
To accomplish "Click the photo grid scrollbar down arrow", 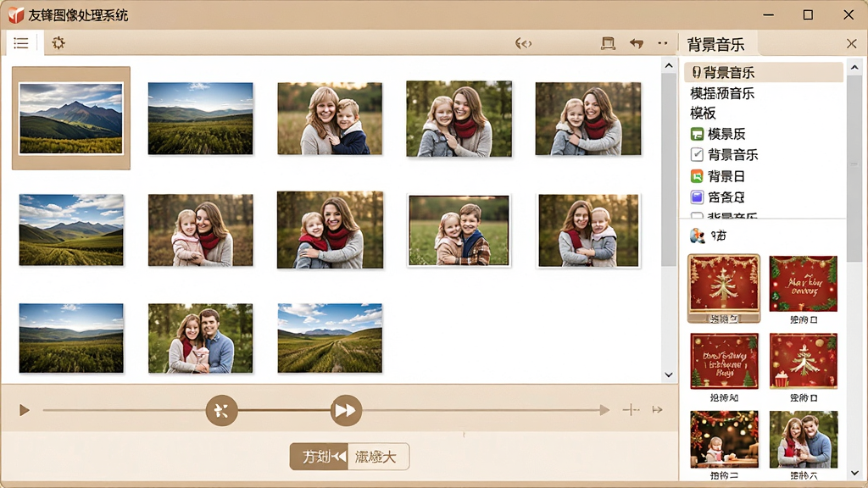I will 669,374.
